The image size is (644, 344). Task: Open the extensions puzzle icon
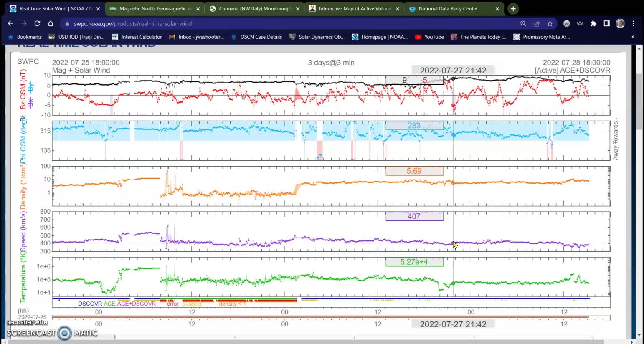click(x=593, y=24)
